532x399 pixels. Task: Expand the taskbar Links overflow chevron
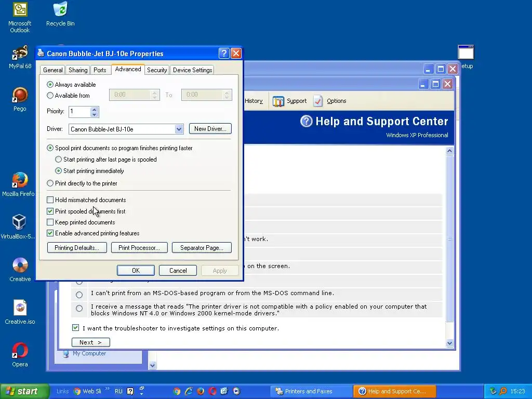(x=108, y=389)
